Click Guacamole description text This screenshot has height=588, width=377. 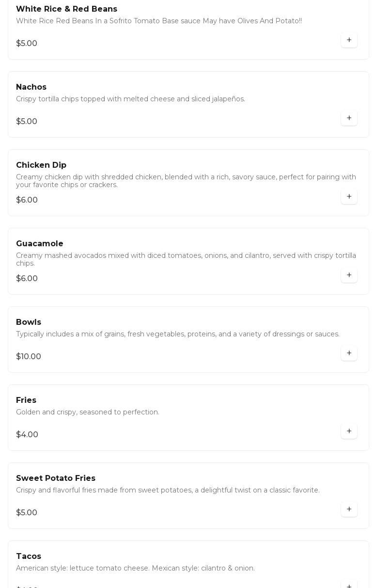pyautogui.click(x=186, y=259)
